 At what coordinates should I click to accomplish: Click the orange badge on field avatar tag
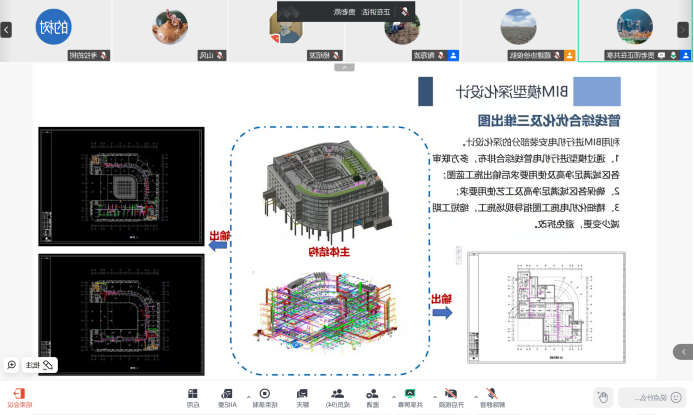point(569,55)
